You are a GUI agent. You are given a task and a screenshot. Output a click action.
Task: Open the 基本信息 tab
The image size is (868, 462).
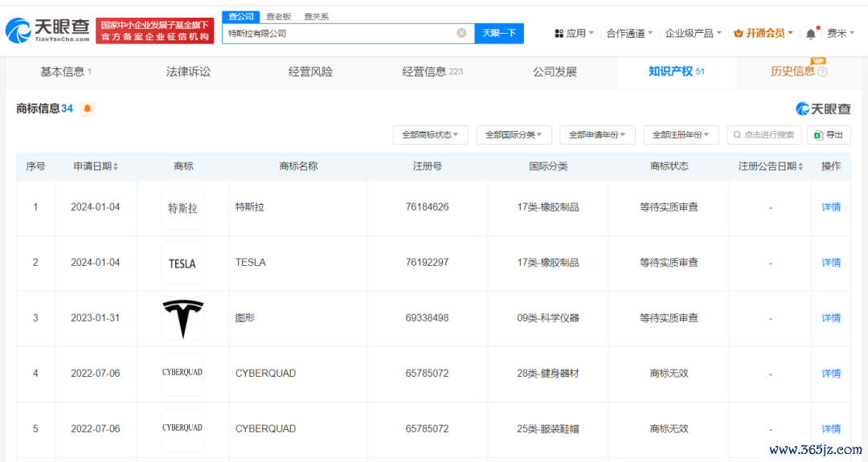tap(67, 72)
